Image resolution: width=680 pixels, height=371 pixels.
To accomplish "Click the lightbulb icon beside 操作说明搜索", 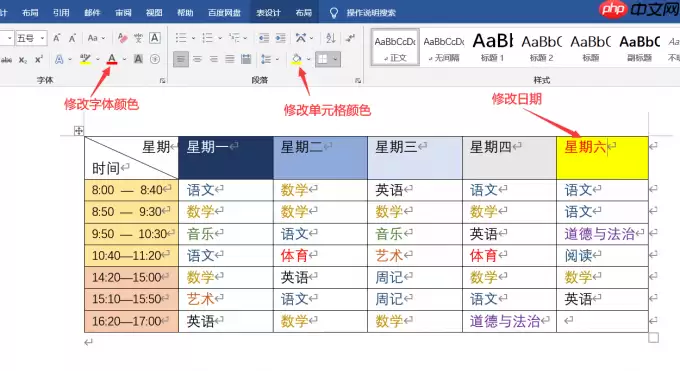I will point(333,13).
